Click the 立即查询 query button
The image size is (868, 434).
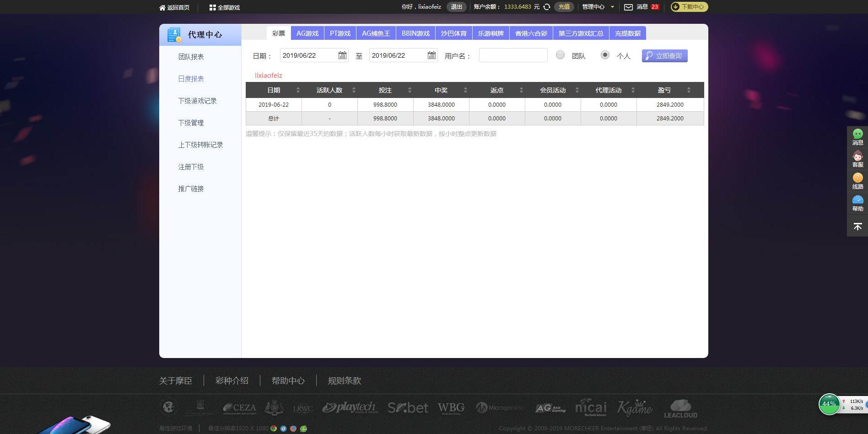coord(664,55)
